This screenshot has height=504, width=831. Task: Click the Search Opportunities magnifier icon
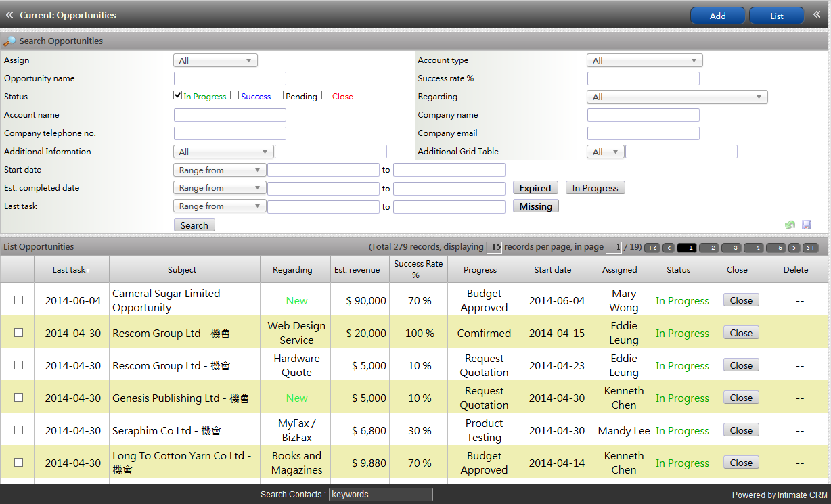pos(9,41)
